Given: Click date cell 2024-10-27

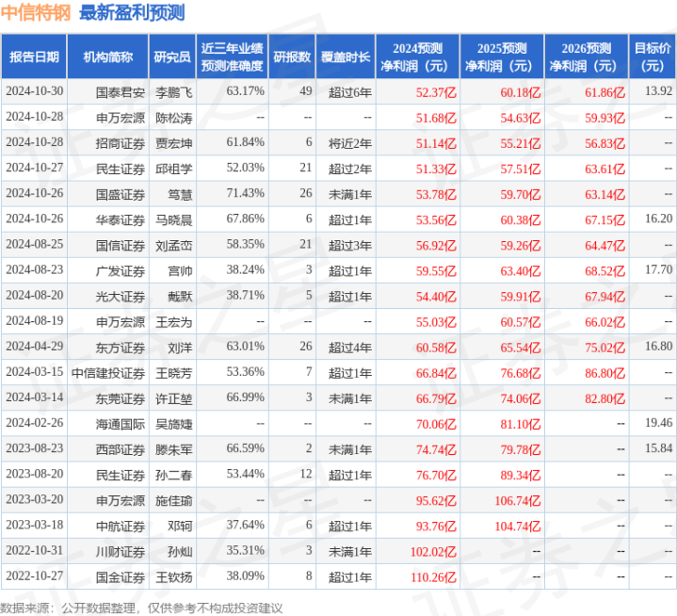Looking at the screenshot, I should tap(35, 168).
